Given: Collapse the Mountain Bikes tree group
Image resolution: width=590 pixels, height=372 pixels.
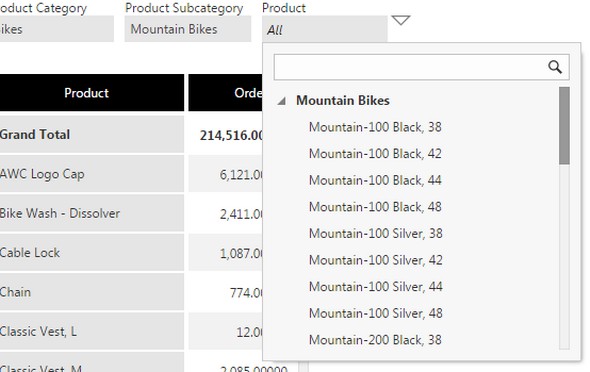Looking at the screenshot, I should (x=281, y=101).
